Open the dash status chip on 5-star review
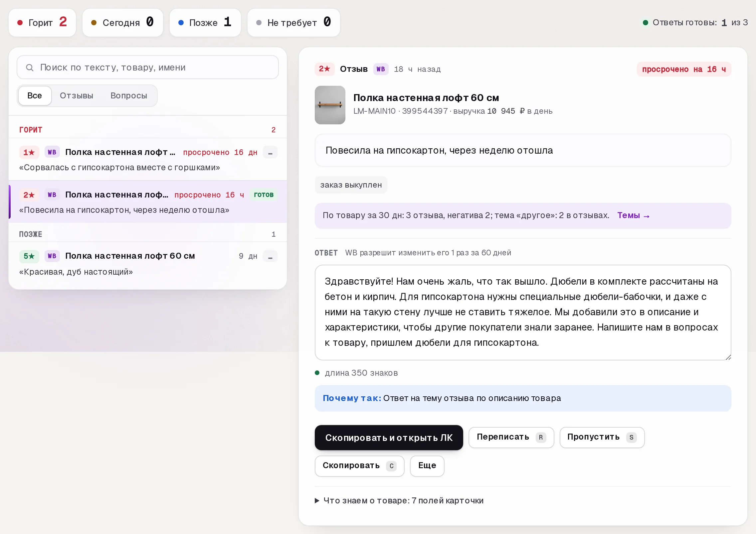 coord(270,256)
